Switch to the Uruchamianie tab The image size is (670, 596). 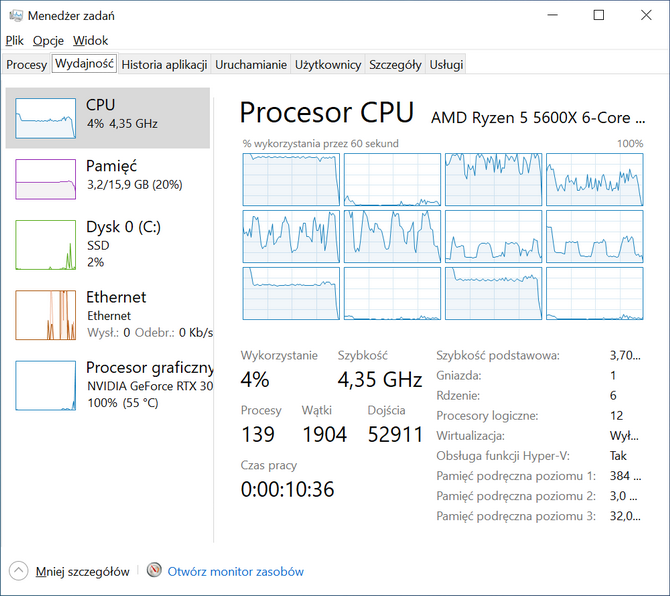251,65
